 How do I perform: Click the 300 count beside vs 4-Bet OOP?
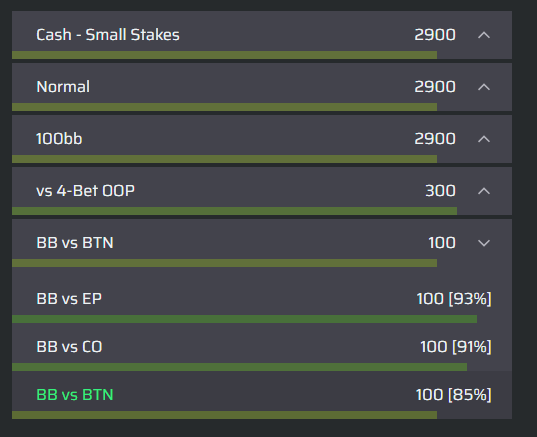coord(440,191)
